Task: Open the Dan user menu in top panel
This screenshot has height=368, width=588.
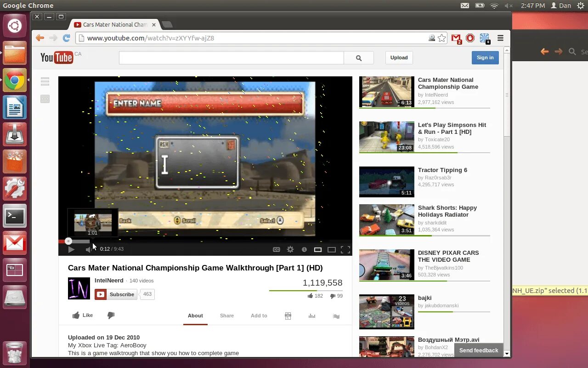Action: tap(561, 6)
